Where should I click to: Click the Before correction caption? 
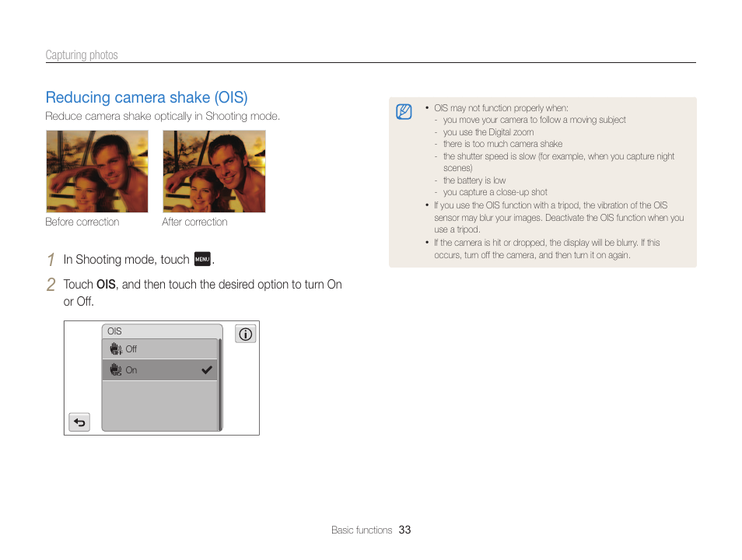(82, 222)
